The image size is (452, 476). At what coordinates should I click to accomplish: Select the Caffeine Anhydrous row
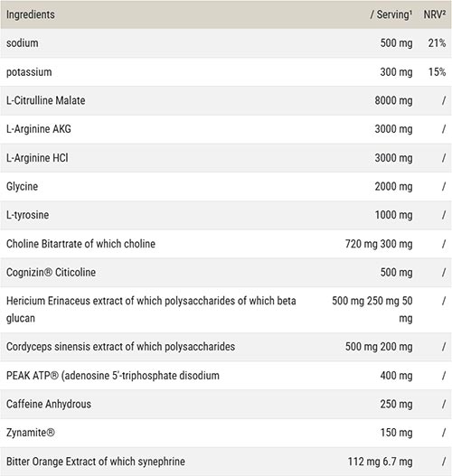pyautogui.click(x=226, y=404)
